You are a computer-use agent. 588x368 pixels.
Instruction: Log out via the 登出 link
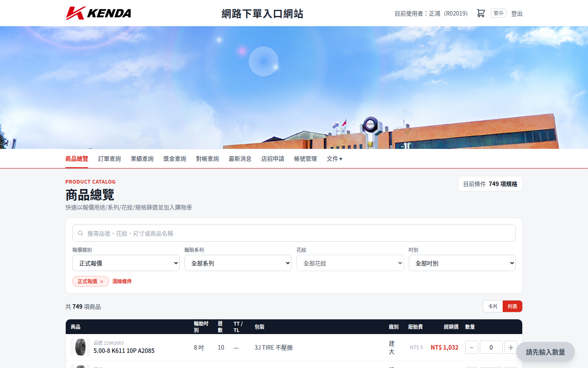coord(517,13)
